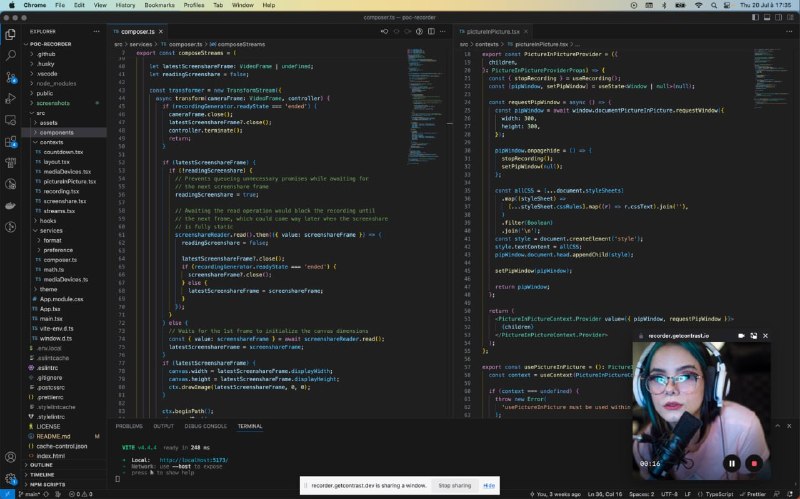Open the History menu in the menu bar

[126, 5]
